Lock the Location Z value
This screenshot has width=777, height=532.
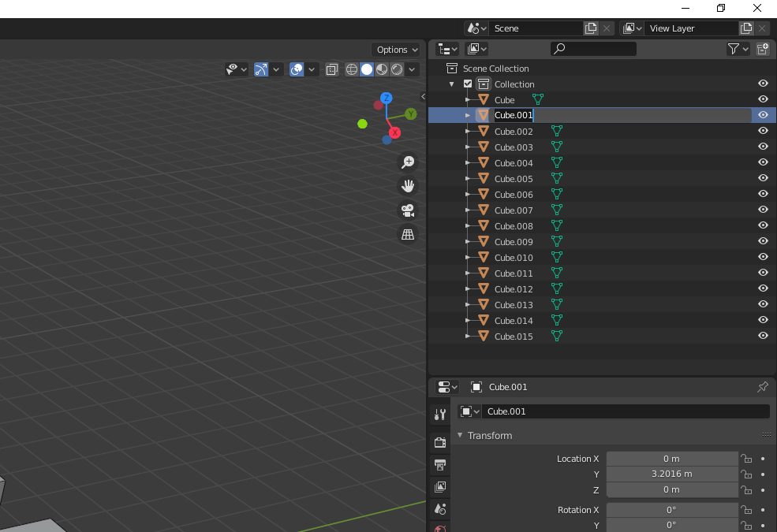[746, 489]
